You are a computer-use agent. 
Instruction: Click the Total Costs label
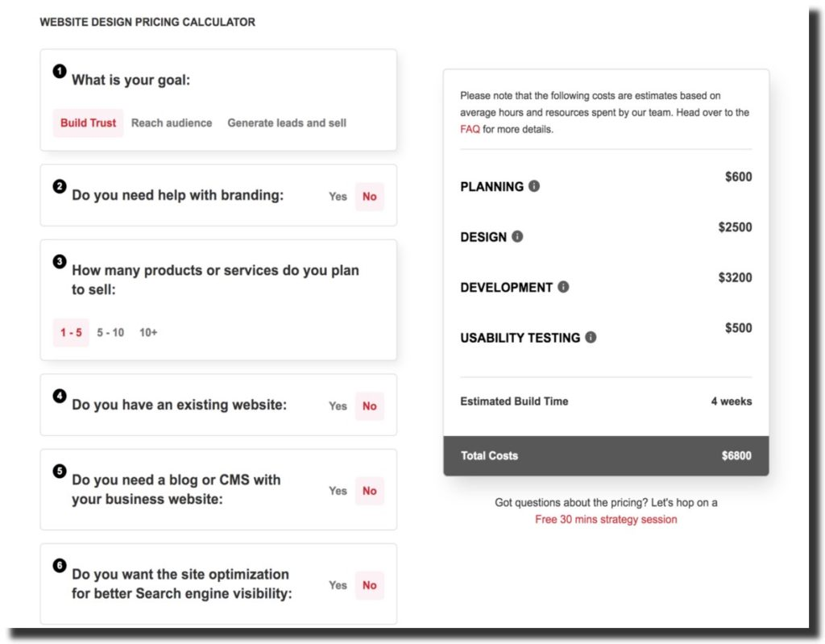click(x=489, y=455)
